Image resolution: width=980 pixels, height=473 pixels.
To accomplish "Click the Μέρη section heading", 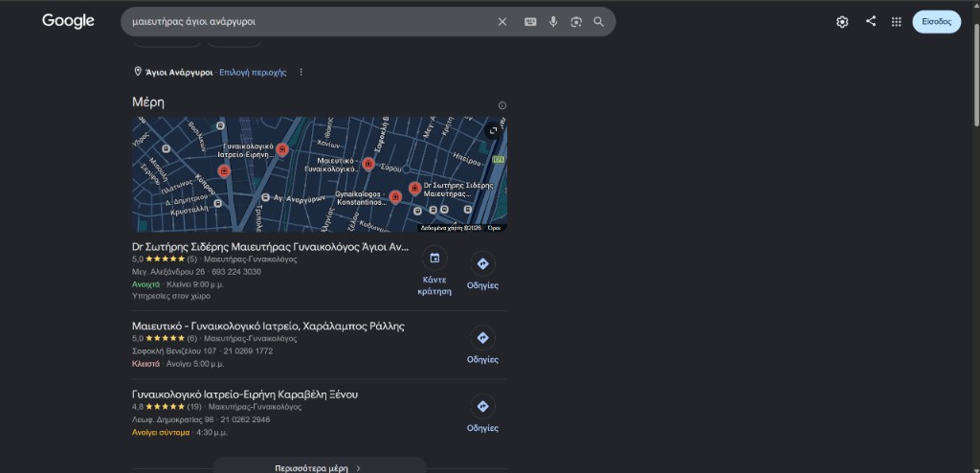I will coord(148,102).
